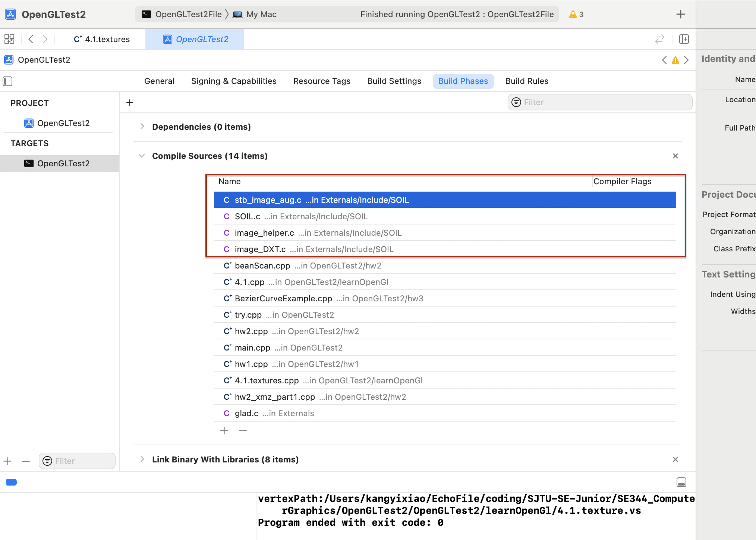Hide the console pane
The height and width of the screenshot is (540, 756).
[x=681, y=482]
